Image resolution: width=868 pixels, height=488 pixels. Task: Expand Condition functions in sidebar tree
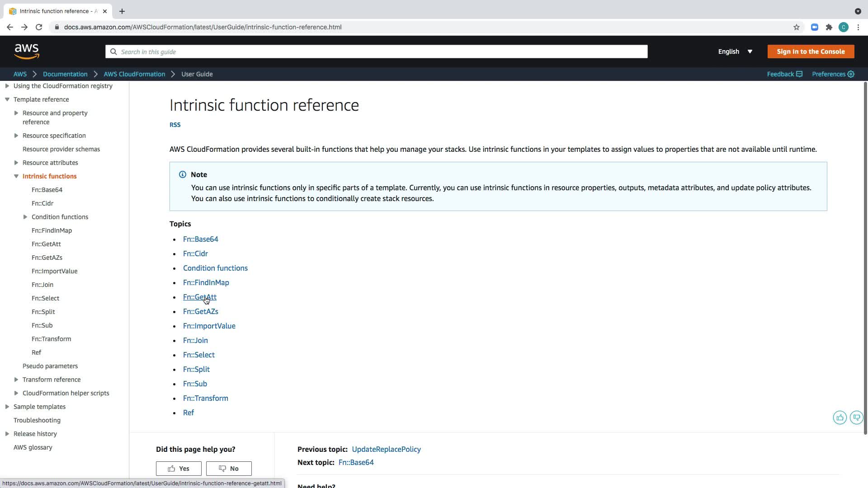click(x=25, y=217)
